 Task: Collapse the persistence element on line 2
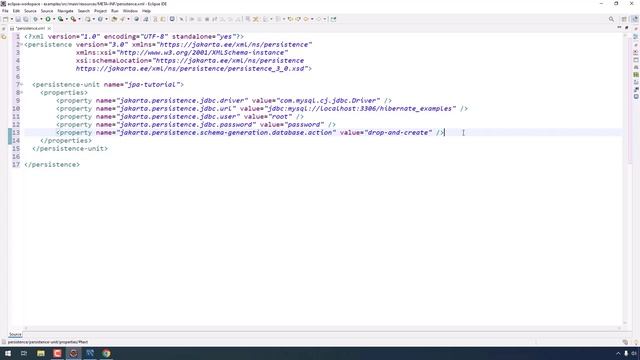22,44
